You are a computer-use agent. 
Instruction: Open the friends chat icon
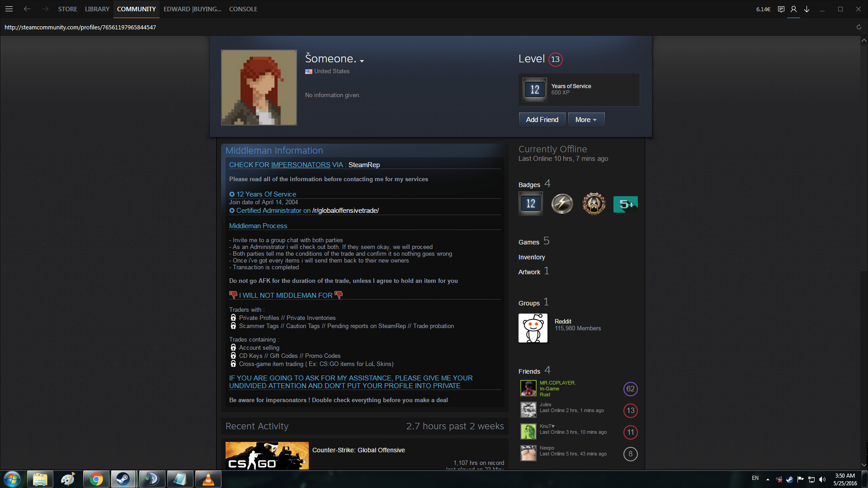point(781,9)
